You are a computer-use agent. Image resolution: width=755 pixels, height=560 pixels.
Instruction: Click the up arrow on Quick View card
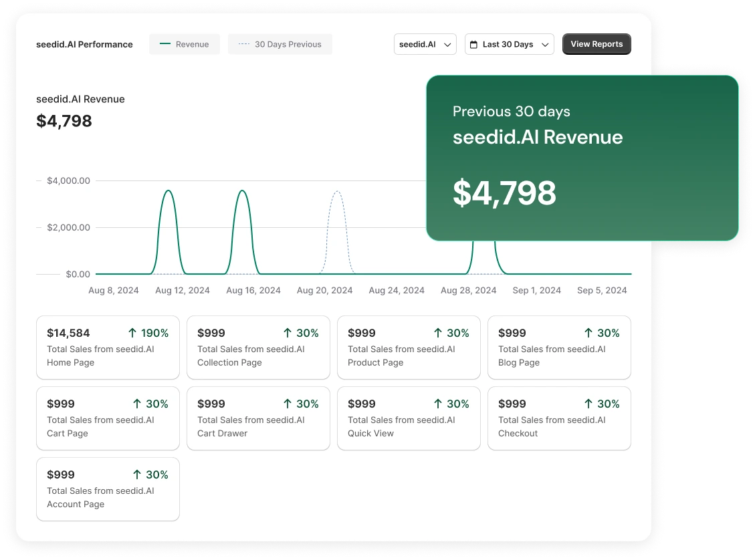click(438, 404)
